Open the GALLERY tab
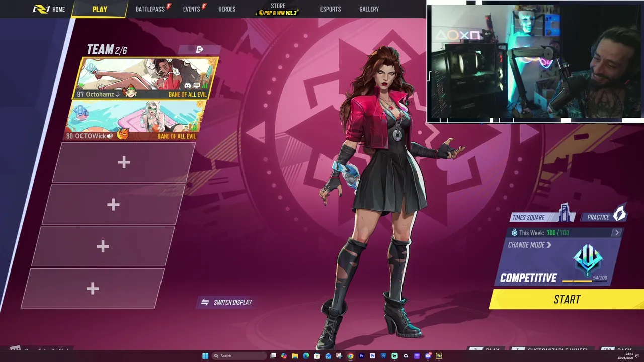The image size is (644, 362). tap(369, 9)
